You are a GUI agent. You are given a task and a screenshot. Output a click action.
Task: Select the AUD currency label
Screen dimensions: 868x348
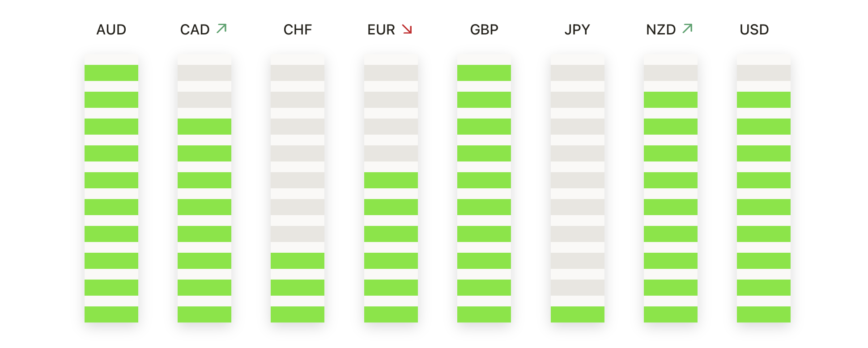pos(111,30)
